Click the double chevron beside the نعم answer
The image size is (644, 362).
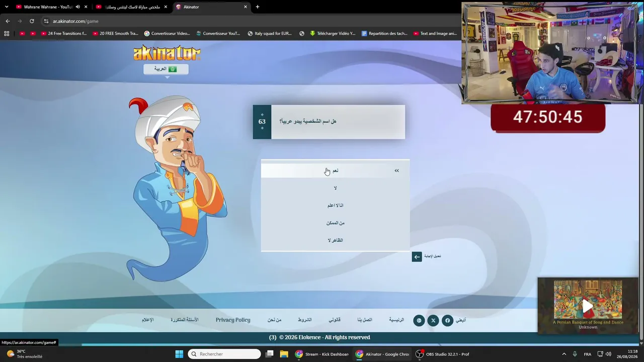(396, 171)
